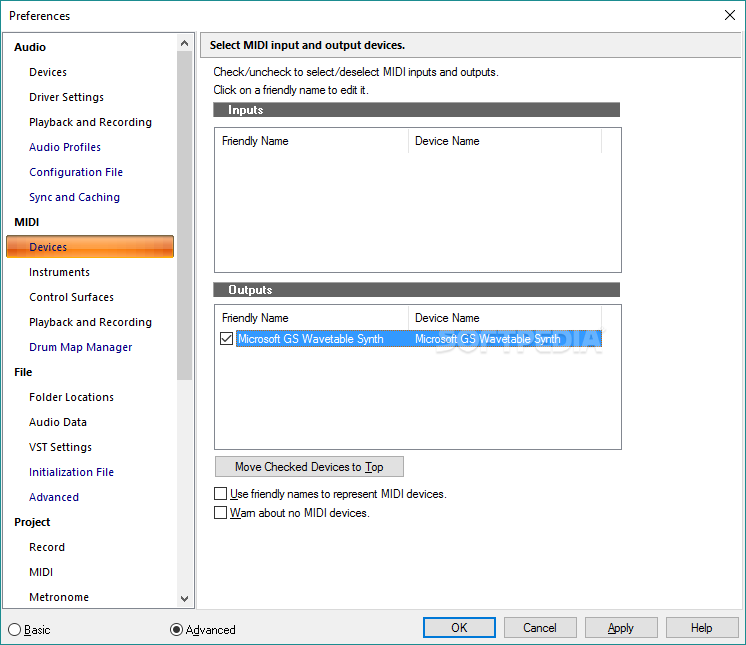The height and width of the screenshot is (645, 746).
Task: Close the Preferences window
Action: click(730, 15)
